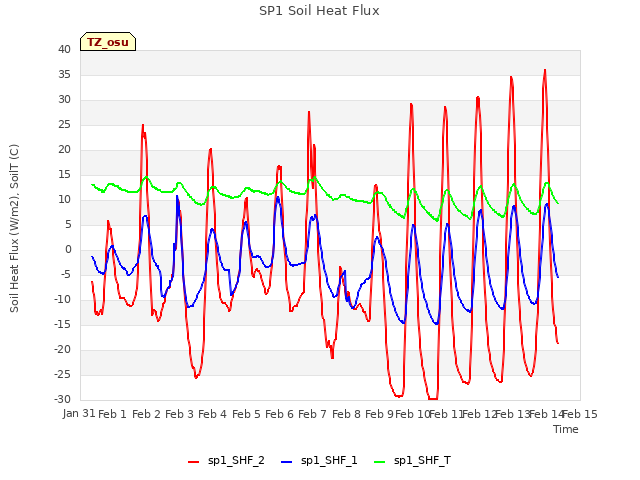Click the sp1_SHF_2 legend entry
Screen dimensions: 640x480
226,461
